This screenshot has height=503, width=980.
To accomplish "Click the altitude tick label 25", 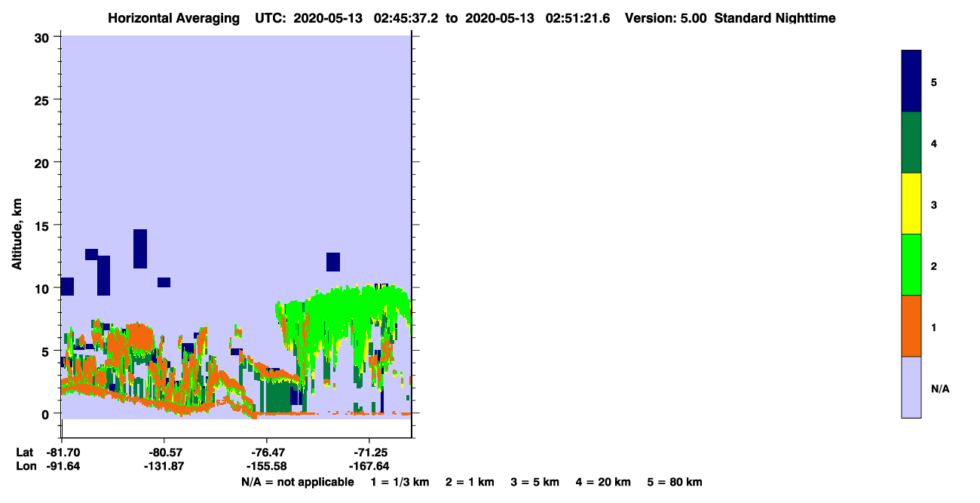I will (x=44, y=100).
